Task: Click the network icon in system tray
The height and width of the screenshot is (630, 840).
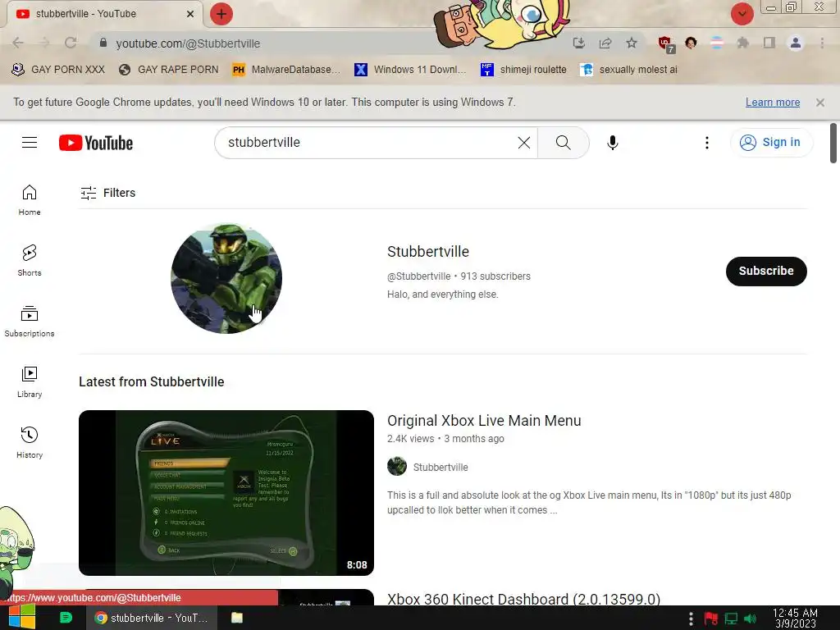Action: pos(731,619)
